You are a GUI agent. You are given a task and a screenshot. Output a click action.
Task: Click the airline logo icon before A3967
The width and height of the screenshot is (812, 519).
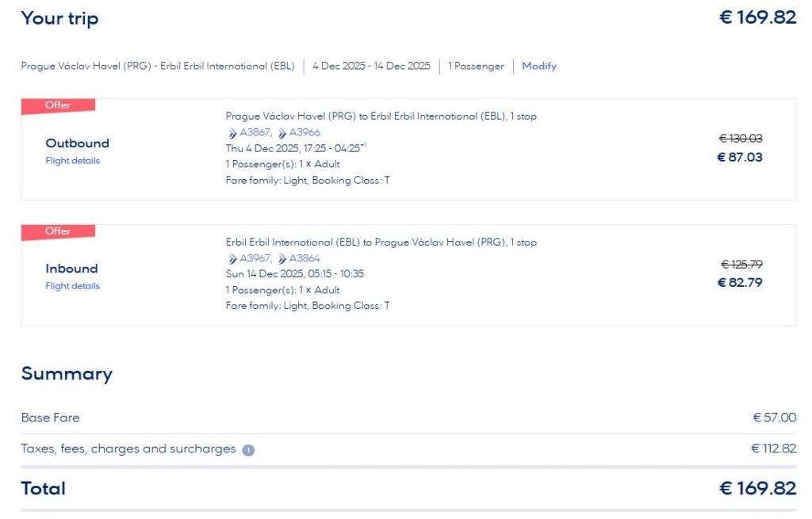click(x=232, y=259)
